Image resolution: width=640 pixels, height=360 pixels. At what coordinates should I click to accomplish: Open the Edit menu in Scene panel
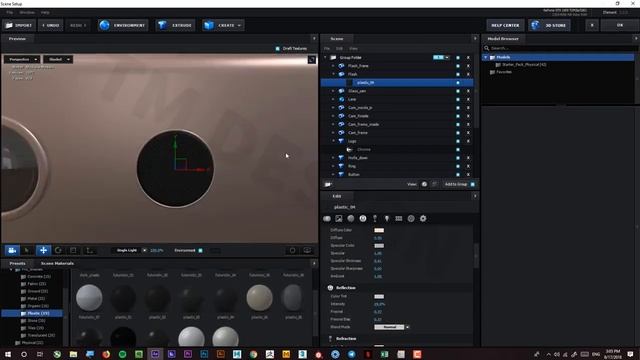click(x=339, y=49)
